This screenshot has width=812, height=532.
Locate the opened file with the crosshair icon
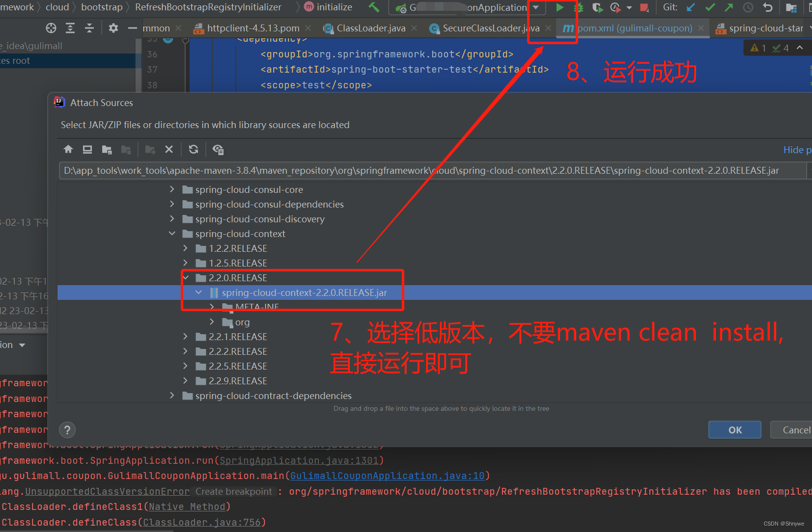(x=51, y=28)
